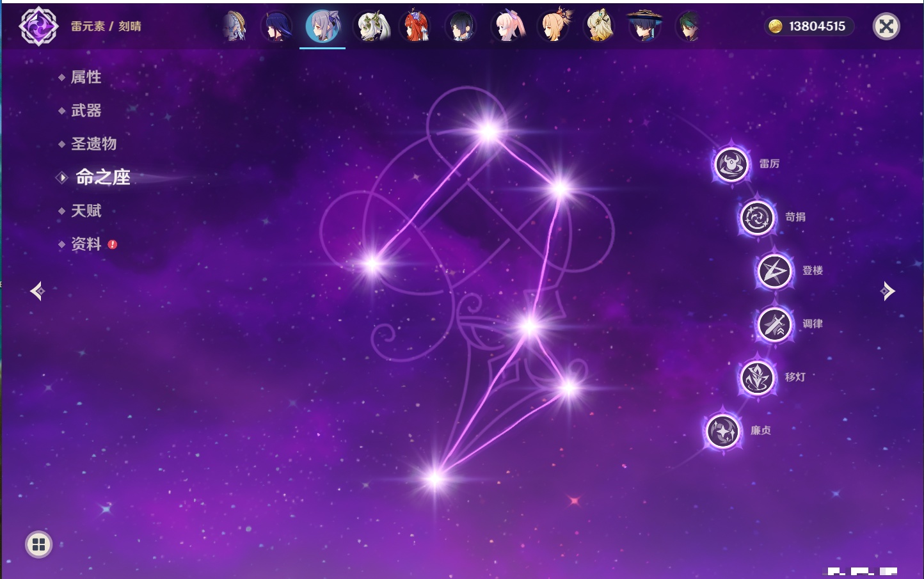The width and height of the screenshot is (924, 579).
Task: Go to next character with right arrow
Action: 888,291
